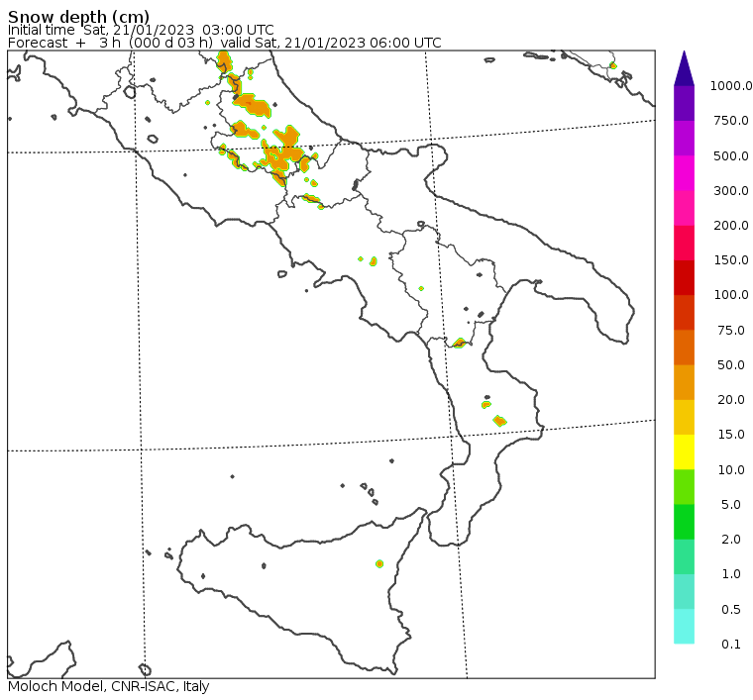The height and width of the screenshot is (700, 753).
Task: Click the lime green 5–10 color band
Action: pyautogui.click(x=684, y=486)
